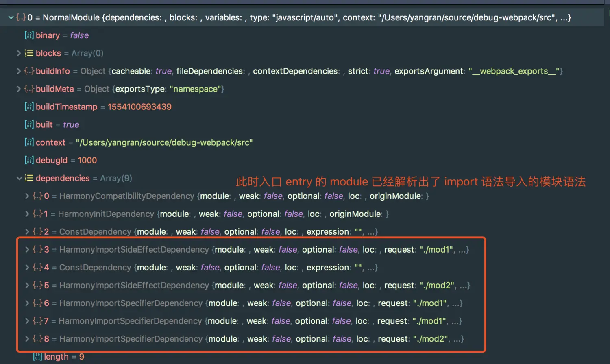Expand dependency 4 ConstDependency
This screenshot has height=364, width=610.
pos(27,268)
